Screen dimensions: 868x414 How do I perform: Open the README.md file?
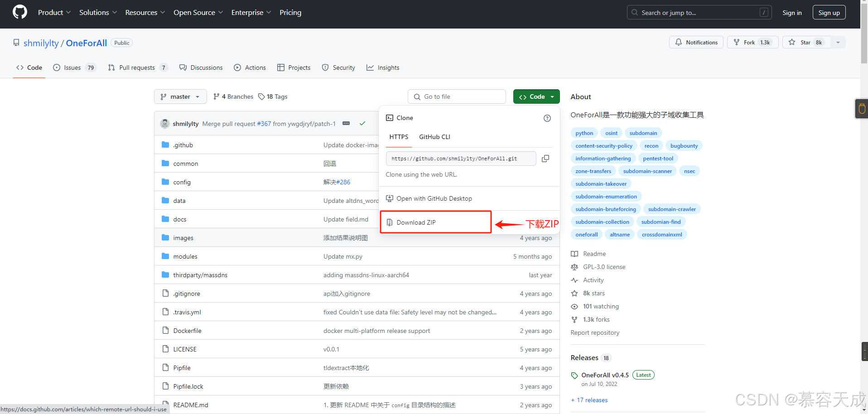[x=191, y=405]
